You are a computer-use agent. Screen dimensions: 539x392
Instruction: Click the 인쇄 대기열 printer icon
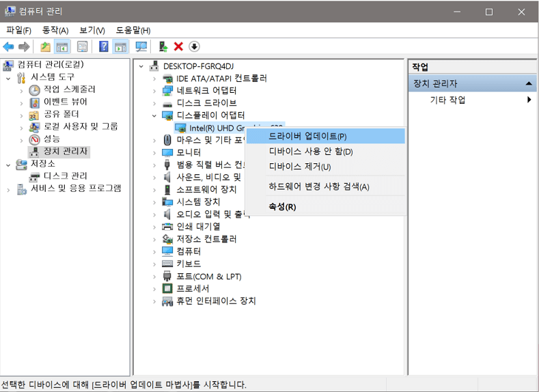click(167, 227)
